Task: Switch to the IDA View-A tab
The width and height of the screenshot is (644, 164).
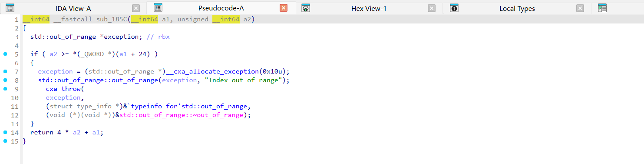Action: pos(73,8)
